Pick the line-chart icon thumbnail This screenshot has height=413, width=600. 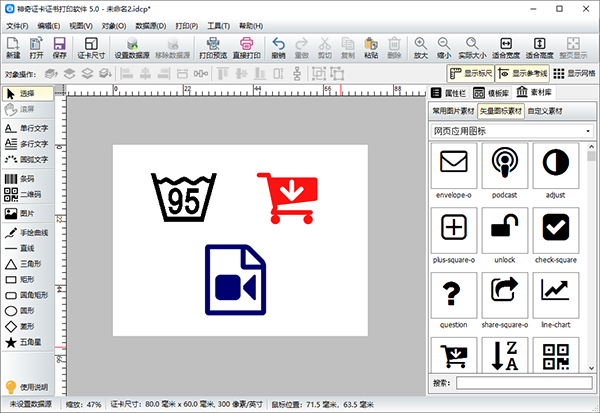point(556,295)
